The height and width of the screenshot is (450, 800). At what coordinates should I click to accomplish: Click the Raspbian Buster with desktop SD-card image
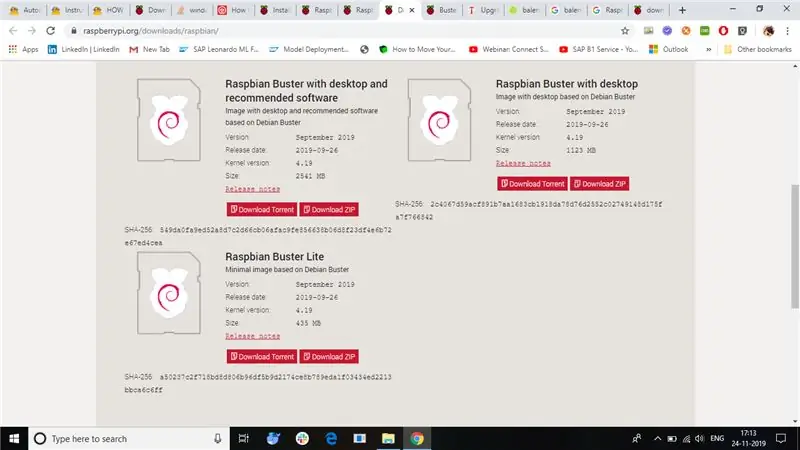tap(439, 120)
